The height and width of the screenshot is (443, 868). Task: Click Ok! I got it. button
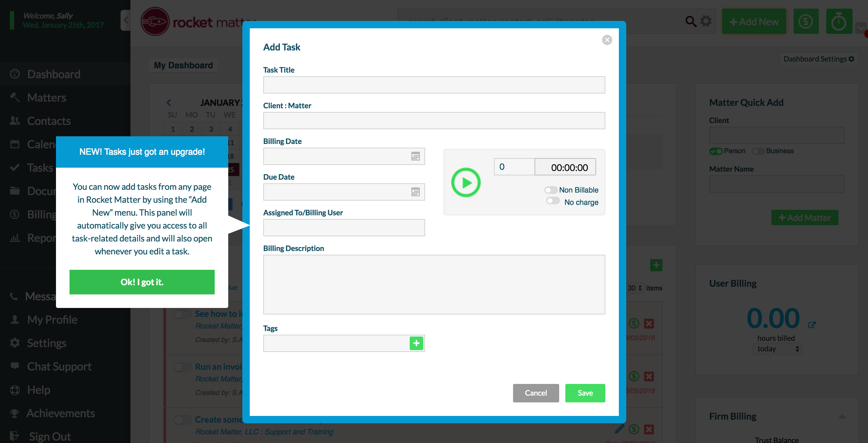[142, 281]
